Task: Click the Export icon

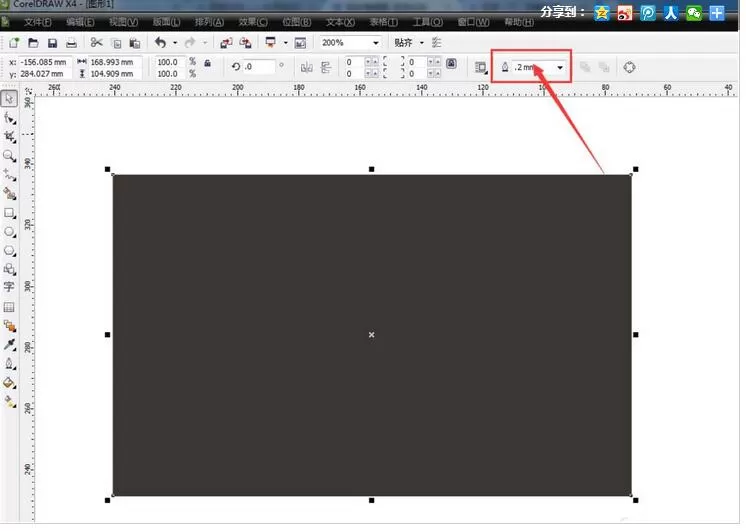Action: pyautogui.click(x=245, y=43)
